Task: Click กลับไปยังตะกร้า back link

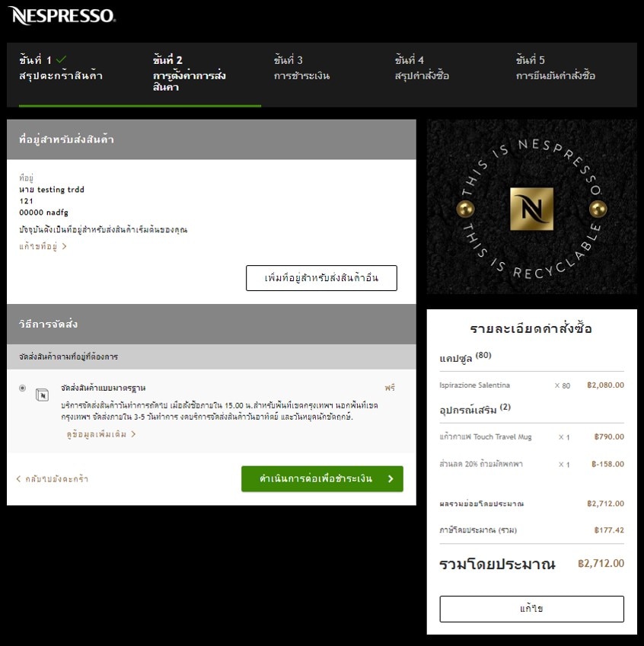Action: pyautogui.click(x=56, y=479)
